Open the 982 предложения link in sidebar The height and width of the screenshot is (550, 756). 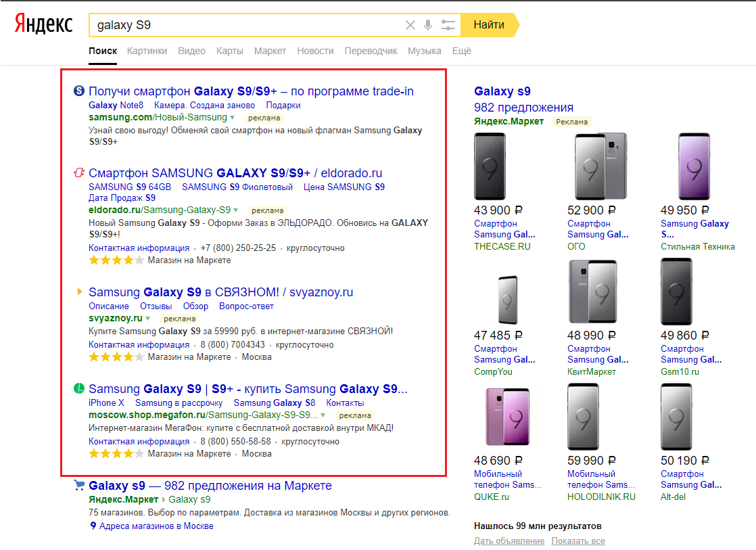pos(523,107)
